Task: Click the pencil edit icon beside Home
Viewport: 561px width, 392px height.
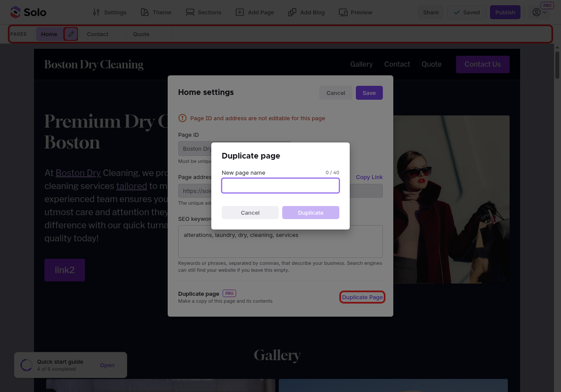Action: [x=71, y=34]
